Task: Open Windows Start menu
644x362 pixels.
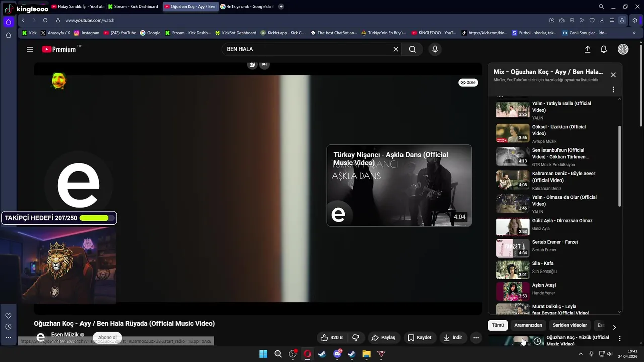Action: [x=263, y=354]
